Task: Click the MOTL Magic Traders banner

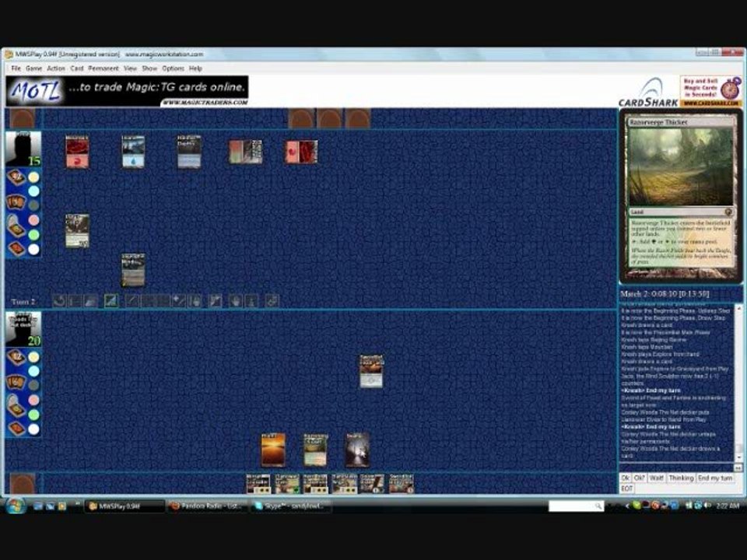Action: 127,91
